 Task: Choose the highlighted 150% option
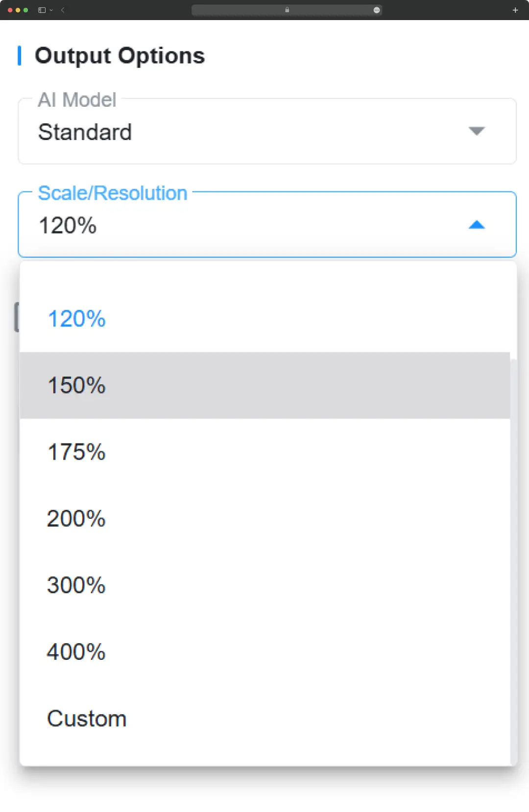tap(265, 385)
